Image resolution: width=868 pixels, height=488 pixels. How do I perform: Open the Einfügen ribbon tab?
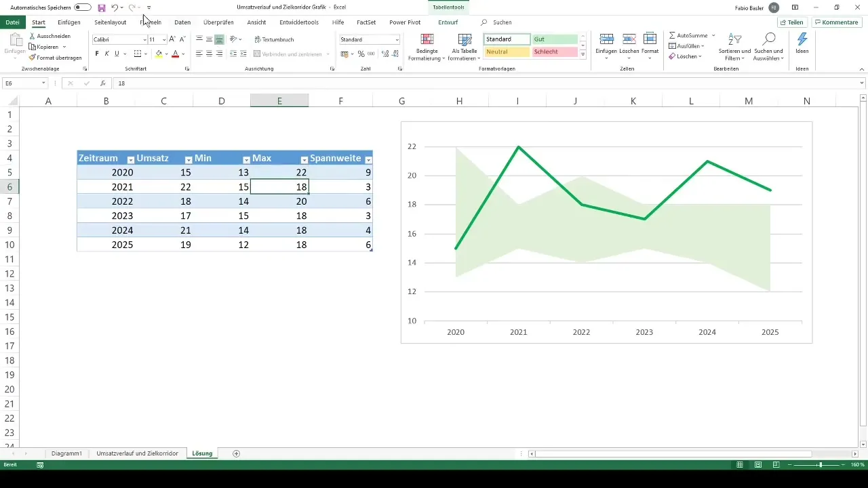[x=69, y=22]
